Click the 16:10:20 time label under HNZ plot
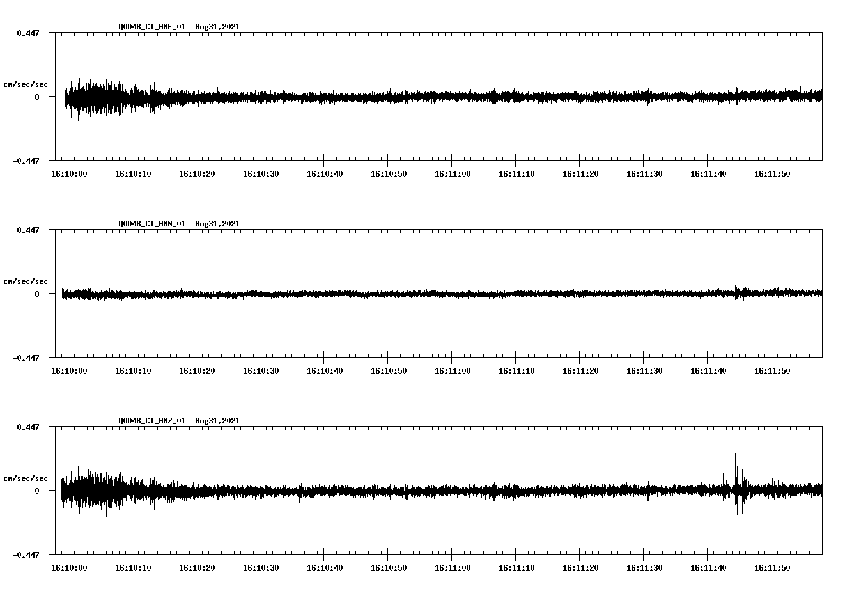The image size is (868, 591). pos(197,568)
